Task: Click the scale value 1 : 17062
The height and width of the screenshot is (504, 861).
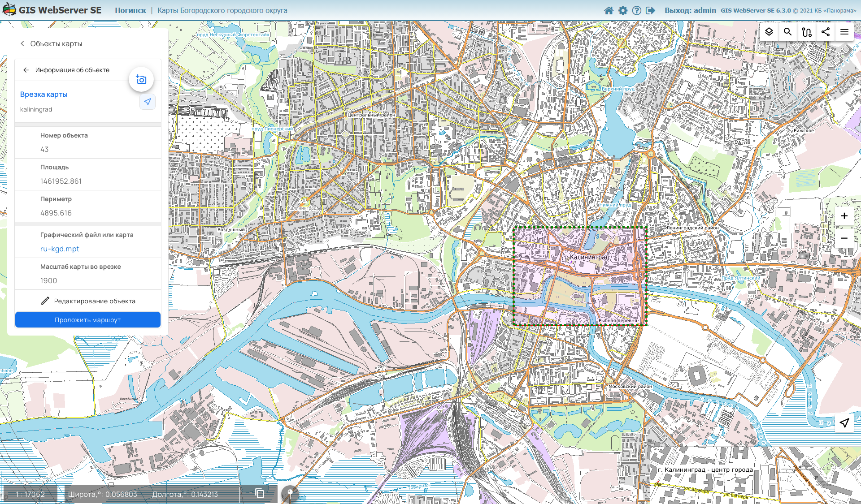Action: (x=30, y=494)
